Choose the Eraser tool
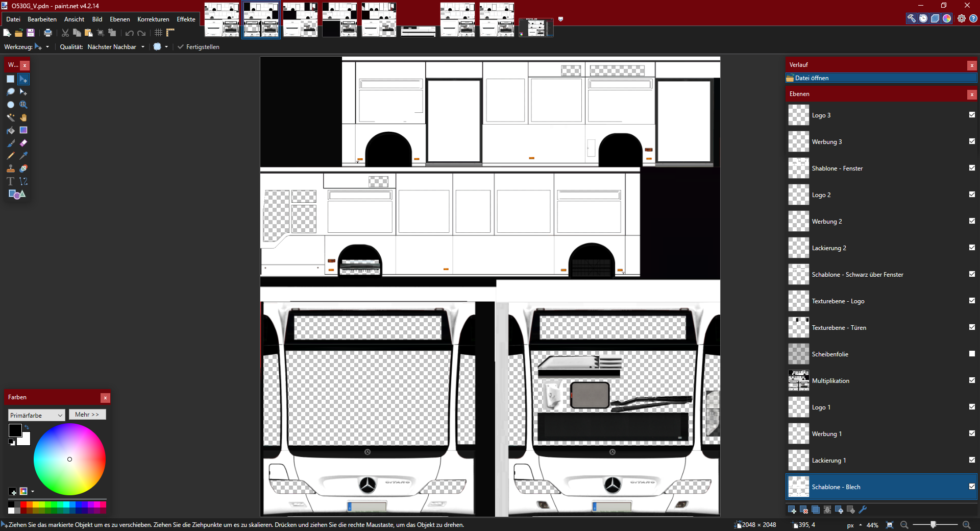The width and height of the screenshot is (980, 531). pyautogui.click(x=23, y=143)
